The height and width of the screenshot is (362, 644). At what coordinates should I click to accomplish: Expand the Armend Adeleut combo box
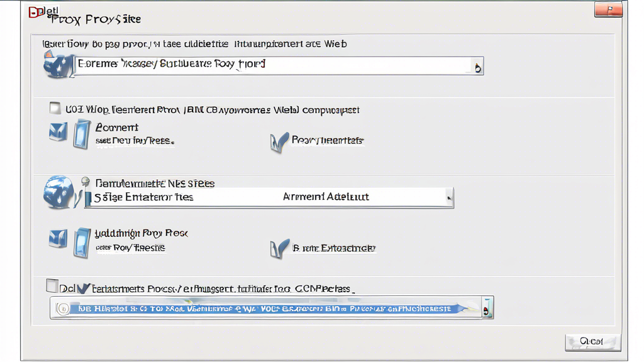(449, 197)
